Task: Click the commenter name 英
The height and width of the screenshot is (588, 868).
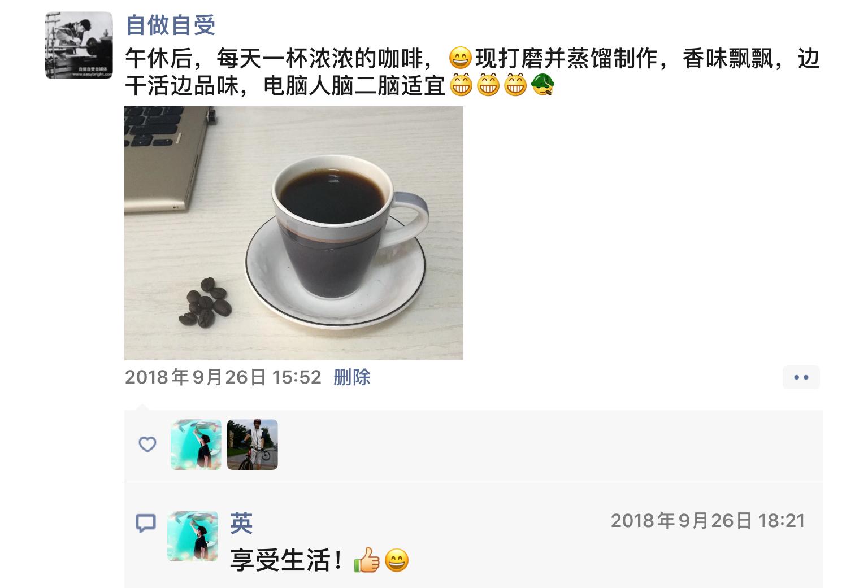Action: (241, 523)
